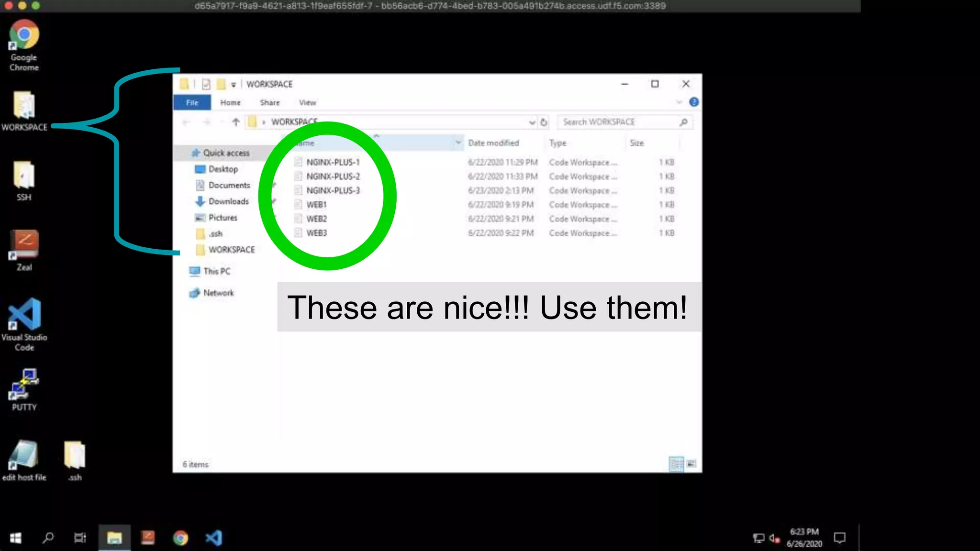This screenshot has width=980, height=551.
Task: Open Name column filter dropdown arrow
Action: pyautogui.click(x=458, y=143)
